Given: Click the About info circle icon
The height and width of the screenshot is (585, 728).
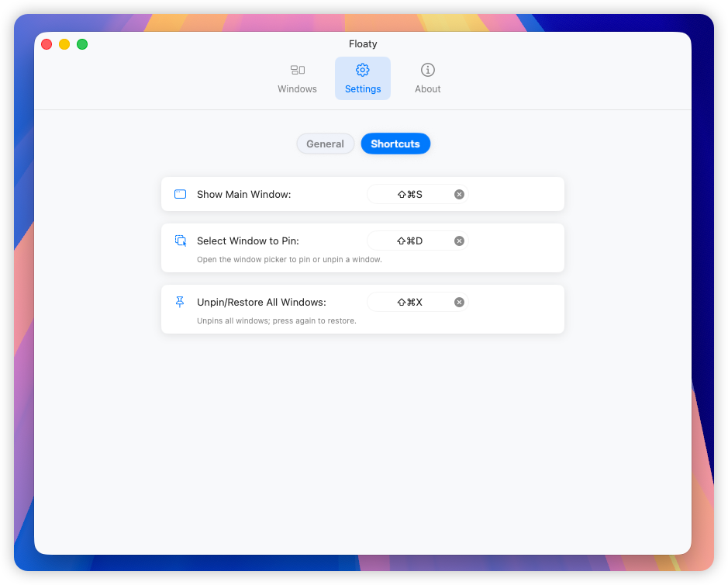Looking at the screenshot, I should click(x=427, y=69).
